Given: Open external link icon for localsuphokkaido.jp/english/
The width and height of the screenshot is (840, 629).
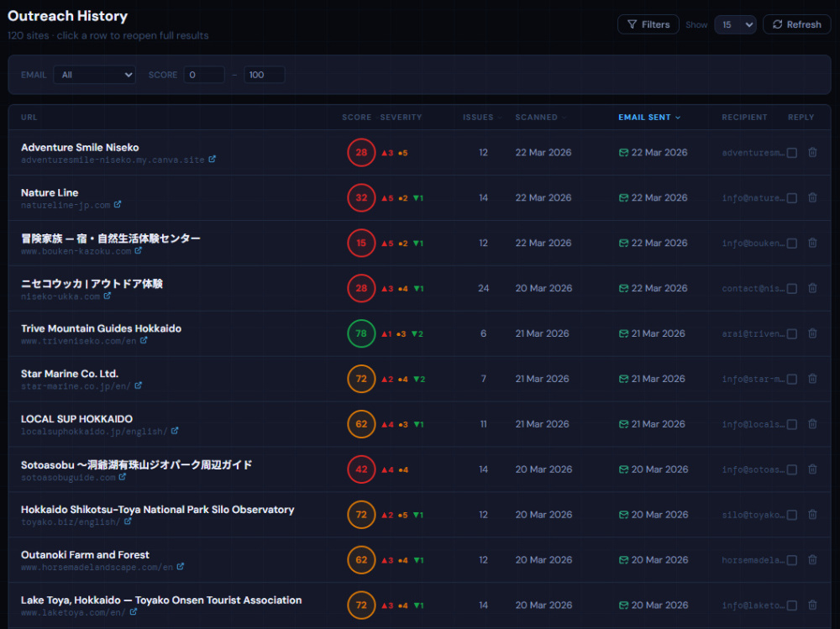Looking at the screenshot, I should pos(175,431).
